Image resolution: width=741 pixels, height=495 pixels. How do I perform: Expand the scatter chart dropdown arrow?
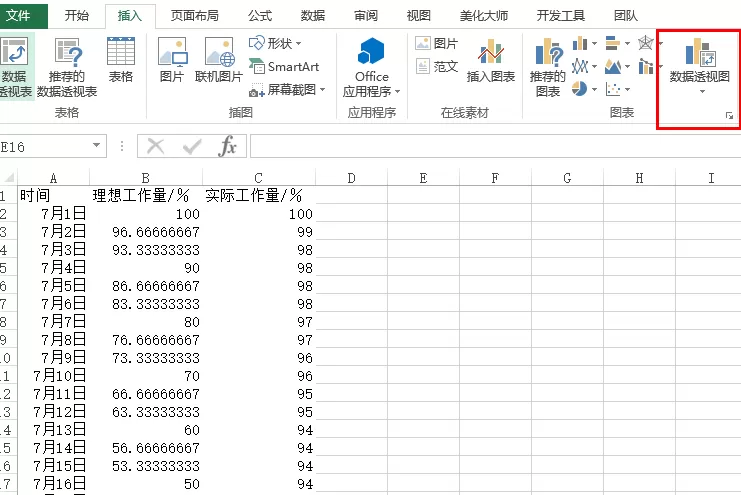click(x=627, y=89)
